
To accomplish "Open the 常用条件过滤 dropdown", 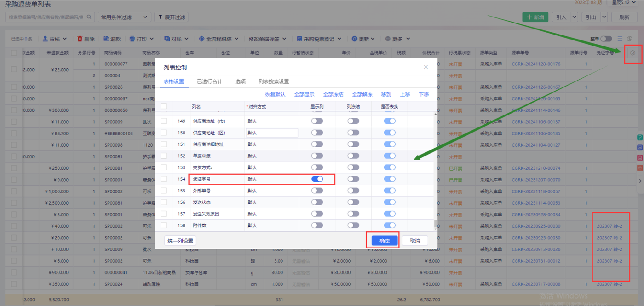I will pyautogui.click(x=125, y=17).
